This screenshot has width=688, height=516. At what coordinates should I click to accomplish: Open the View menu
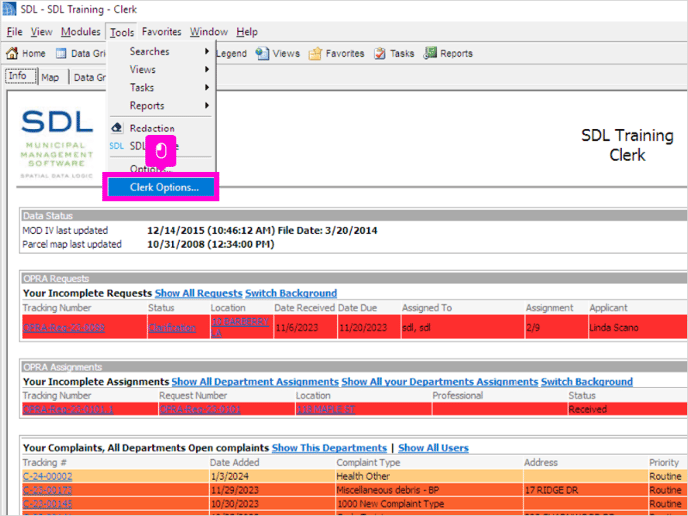point(41,32)
